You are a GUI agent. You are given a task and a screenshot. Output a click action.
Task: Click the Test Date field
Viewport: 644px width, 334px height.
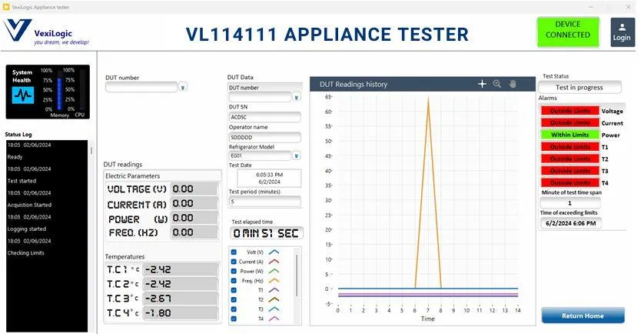coord(269,178)
